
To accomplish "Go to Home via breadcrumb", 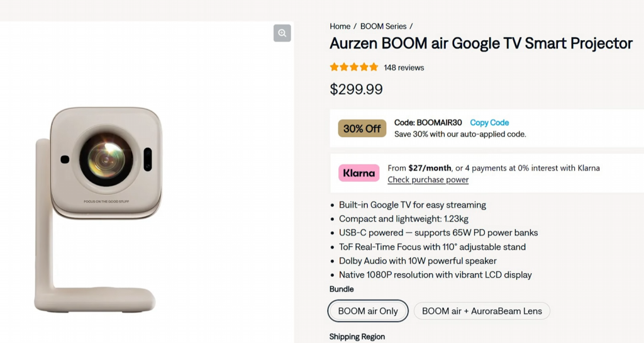I will pyautogui.click(x=340, y=26).
